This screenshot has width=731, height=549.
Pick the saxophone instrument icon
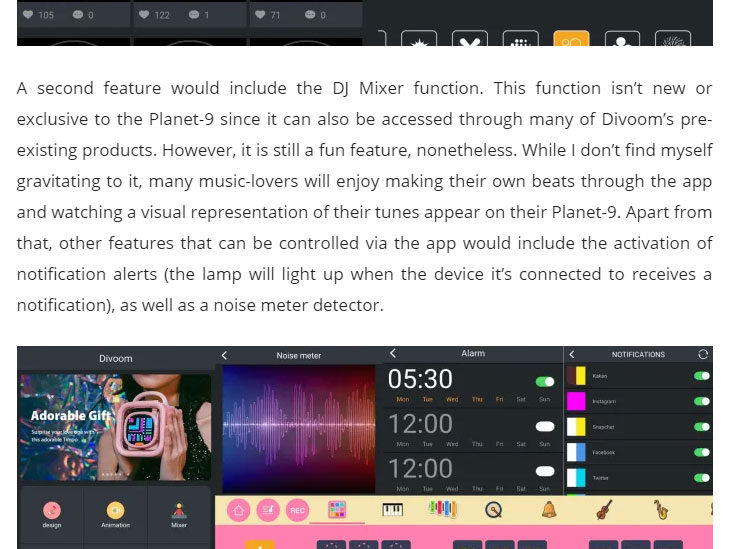click(661, 509)
